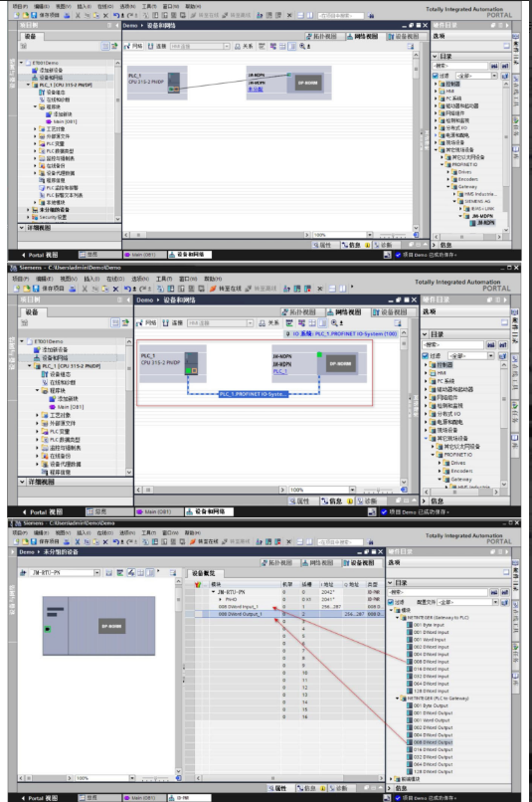Click 未分配 link on JM-MDPN device
Viewport: 532px width, 802px height.
click(x=255, y=89)
